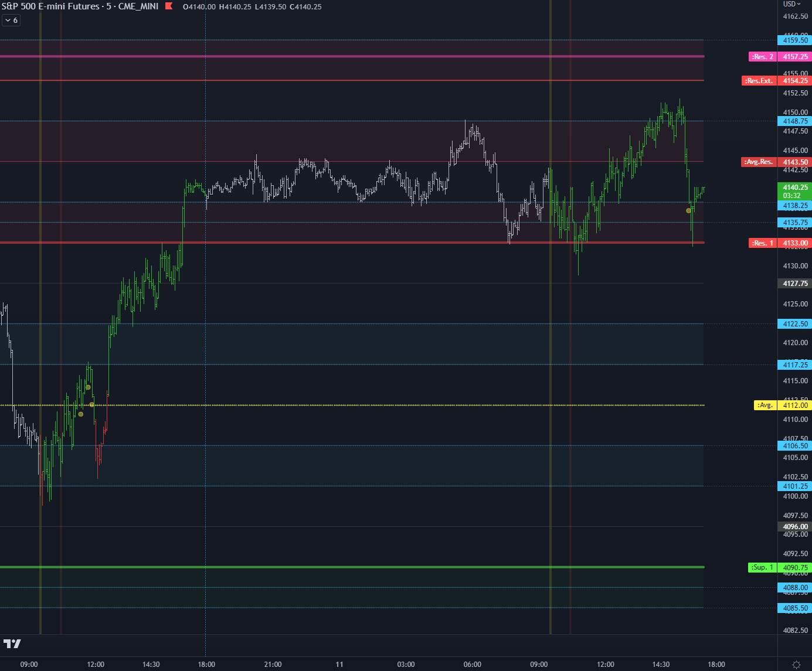
Task: Click the rightmost 18:00 time axis label
Action: pyautogui.click(x=716, y=665)
